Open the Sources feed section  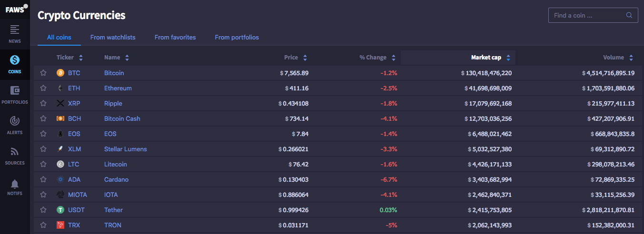click(15, 156)
